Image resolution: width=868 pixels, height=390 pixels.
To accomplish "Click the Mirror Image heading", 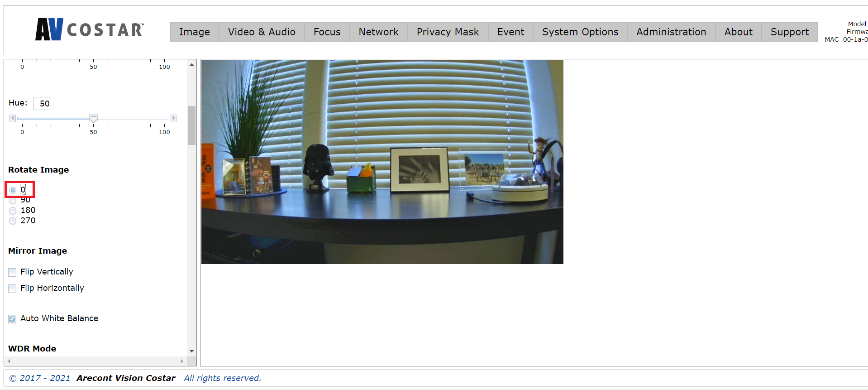I will click(38, 251).
